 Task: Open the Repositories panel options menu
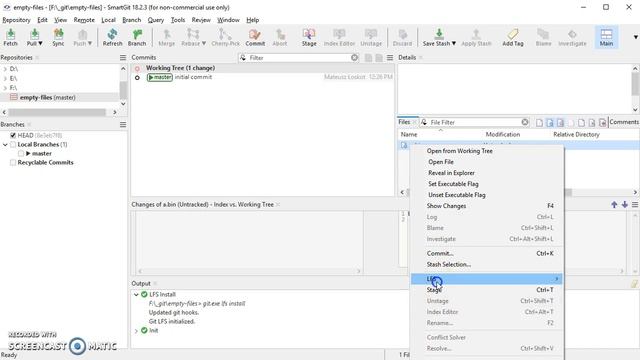123,58
